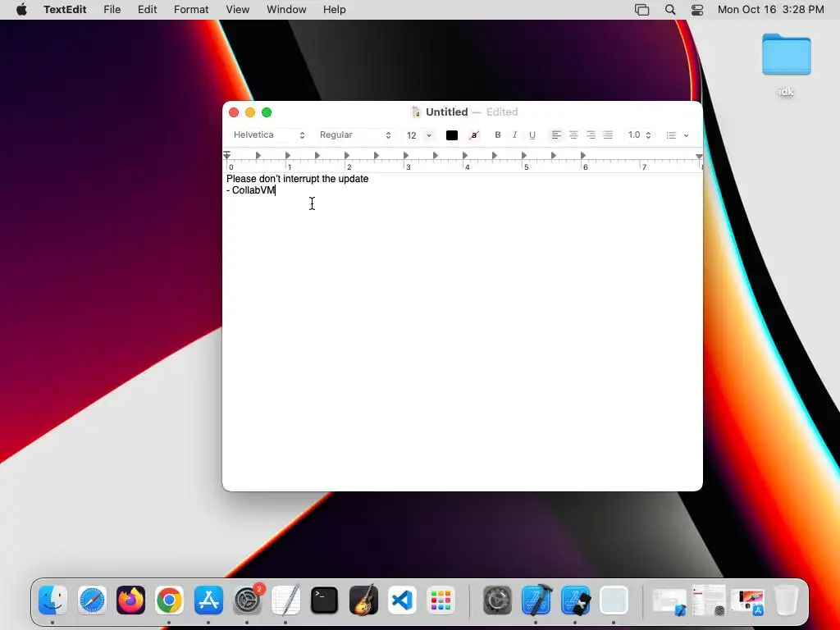
Task: Launch Terminal from the Dock
Action: click(325, 600)
